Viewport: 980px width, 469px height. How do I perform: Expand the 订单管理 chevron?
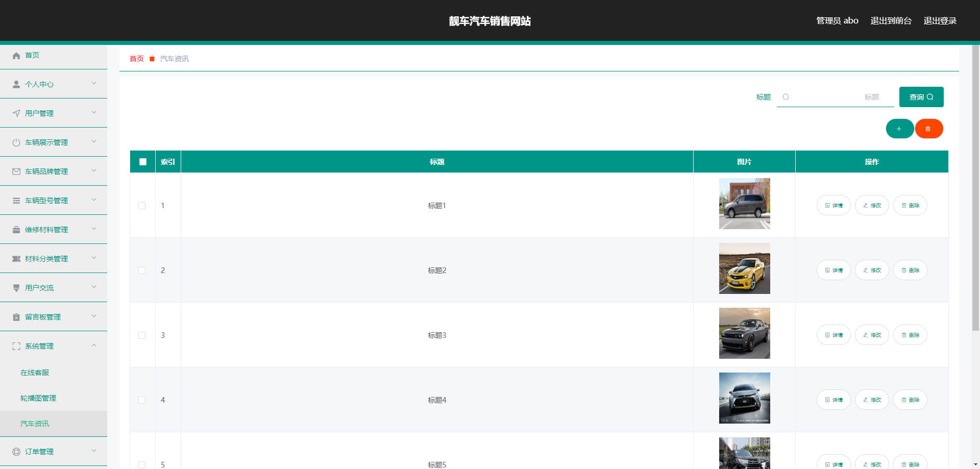[94, 451]
